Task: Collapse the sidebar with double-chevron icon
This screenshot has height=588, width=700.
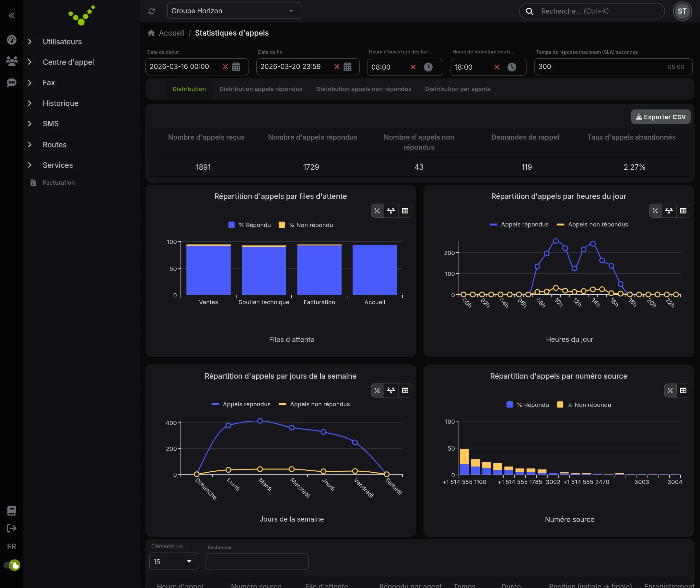Action: [12, 15]
